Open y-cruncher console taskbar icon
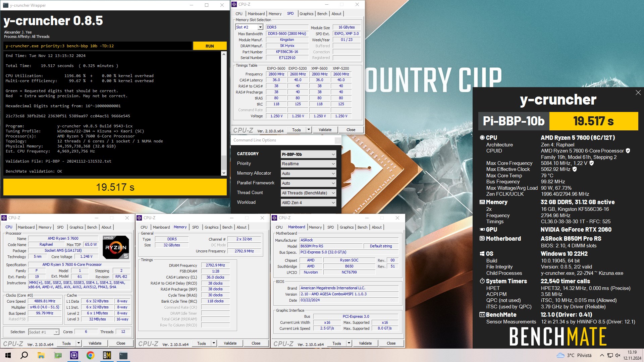Image resolution: width=644 pixels, height=362 pixels. [x=123, y=355]
